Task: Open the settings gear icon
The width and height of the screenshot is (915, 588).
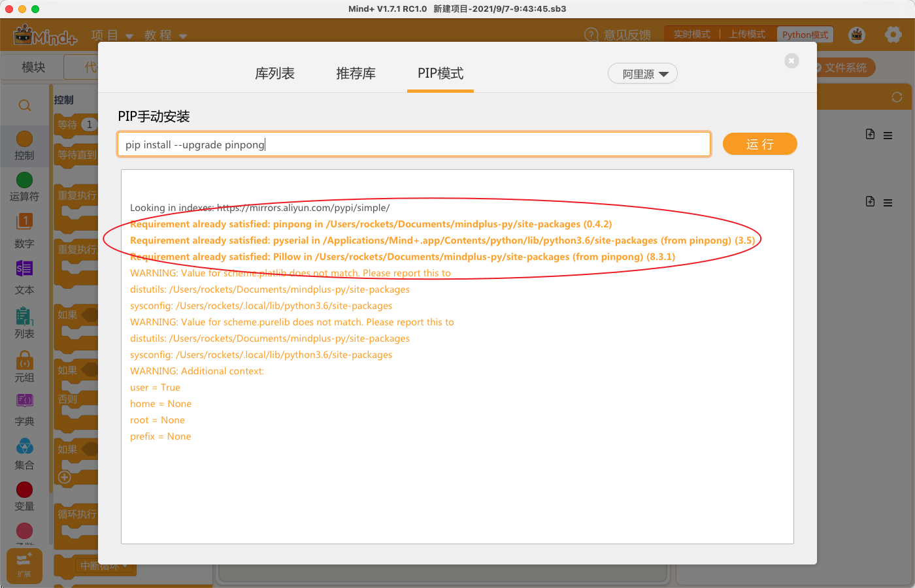Action: click(x=893, y=35)
